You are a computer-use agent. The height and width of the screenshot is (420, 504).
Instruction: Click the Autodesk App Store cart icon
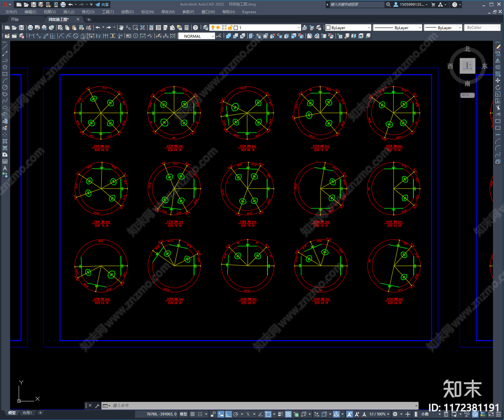click(433, 4)
